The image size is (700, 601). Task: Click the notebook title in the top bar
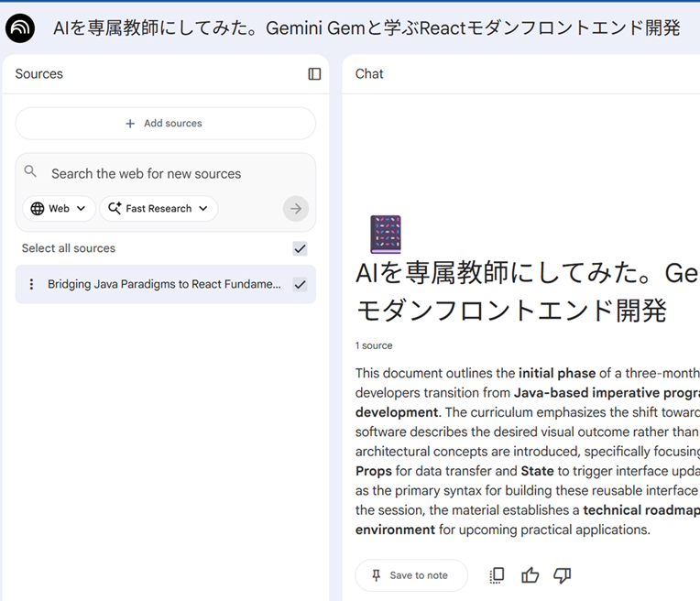click(366, 28)
